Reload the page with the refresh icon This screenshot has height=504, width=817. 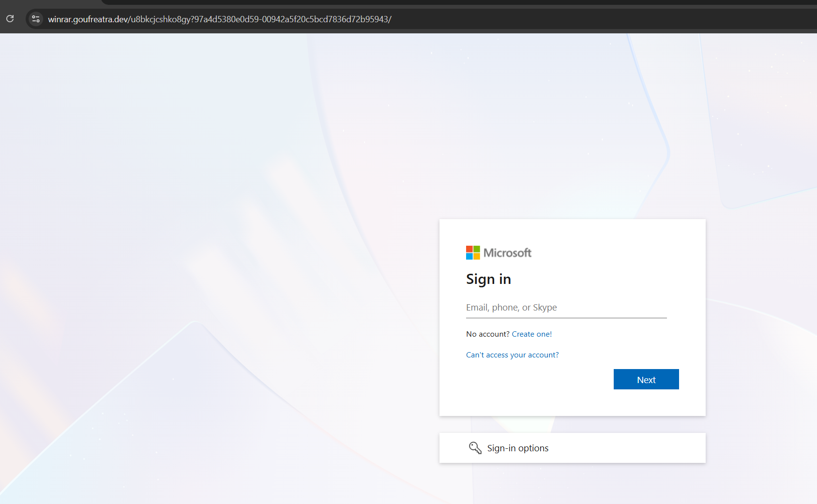pyautogui.click(x=10, y=19)
